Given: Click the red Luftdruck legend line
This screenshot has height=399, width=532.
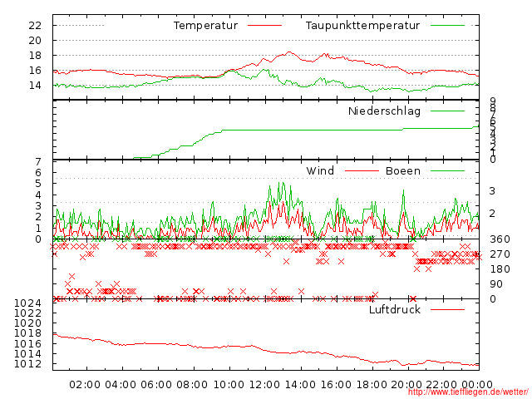Looking at the screenshot, I should tap(447, 309).
